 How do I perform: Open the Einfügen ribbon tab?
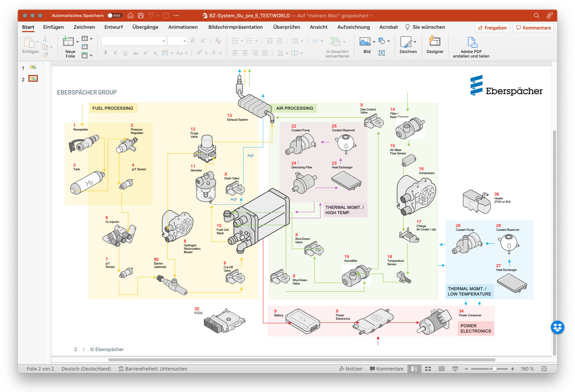(53, 27)
